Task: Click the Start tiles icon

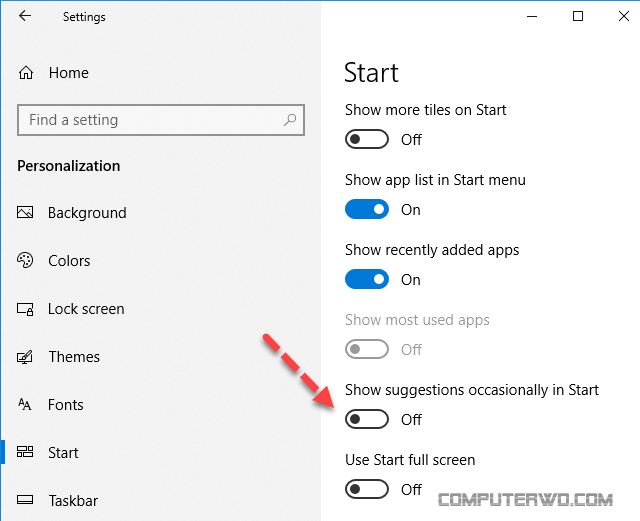Action: [x=25, y=452]
